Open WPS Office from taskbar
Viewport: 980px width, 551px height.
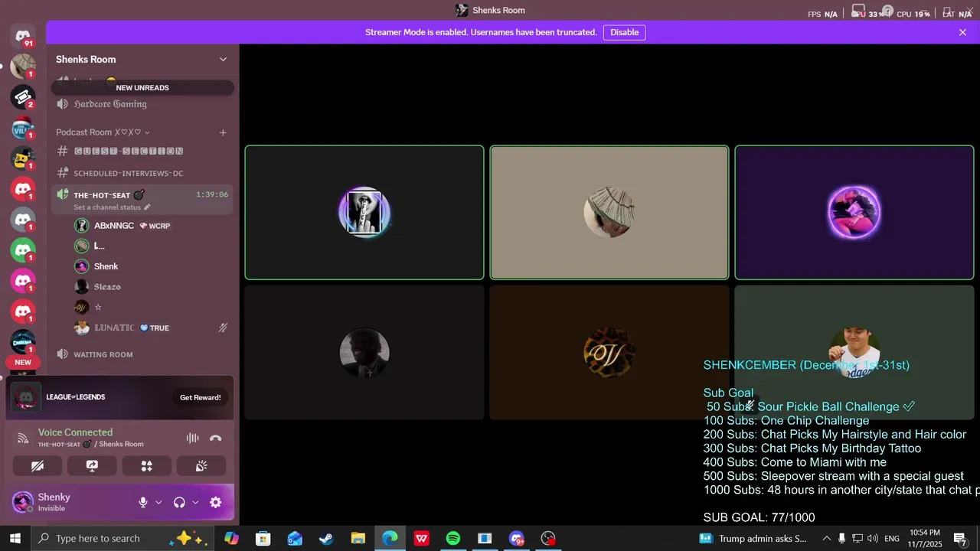[421, 538]
